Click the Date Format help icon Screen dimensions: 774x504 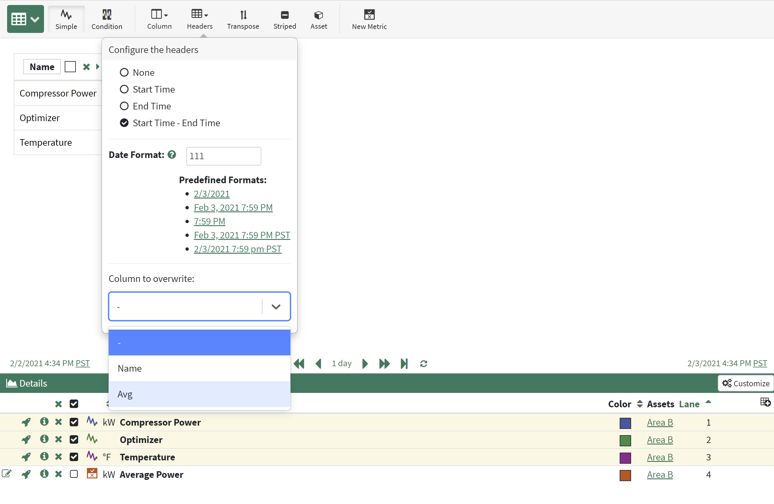(x=172, y=155)
